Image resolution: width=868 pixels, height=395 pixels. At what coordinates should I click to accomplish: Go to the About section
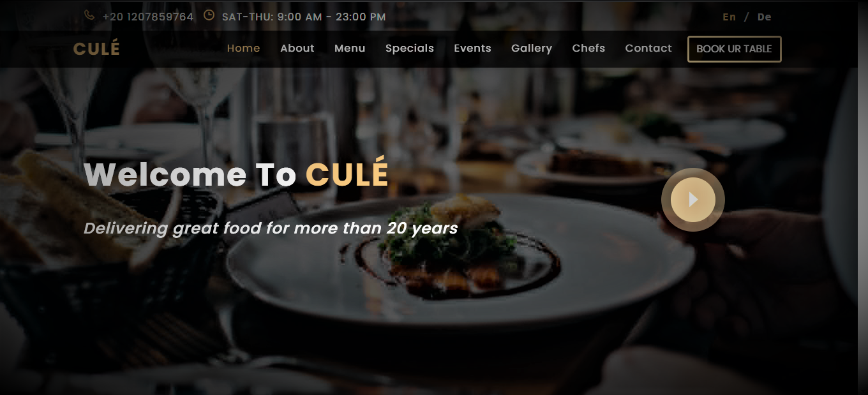pos(297,48)
